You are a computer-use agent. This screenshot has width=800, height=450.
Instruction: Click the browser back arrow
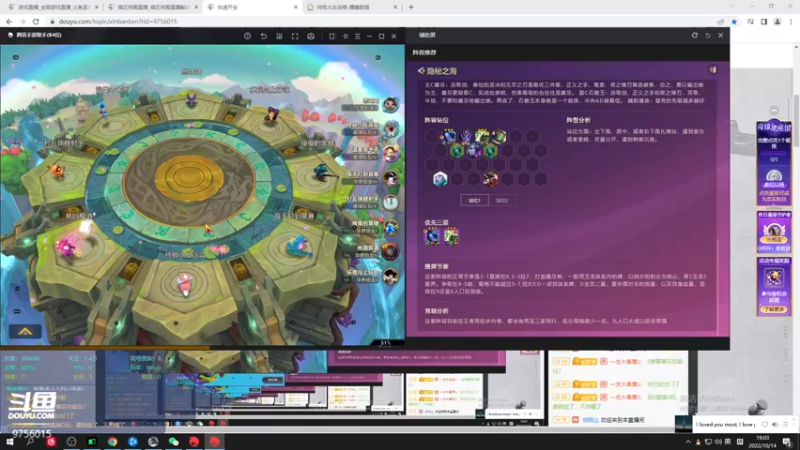click(9, 21)
